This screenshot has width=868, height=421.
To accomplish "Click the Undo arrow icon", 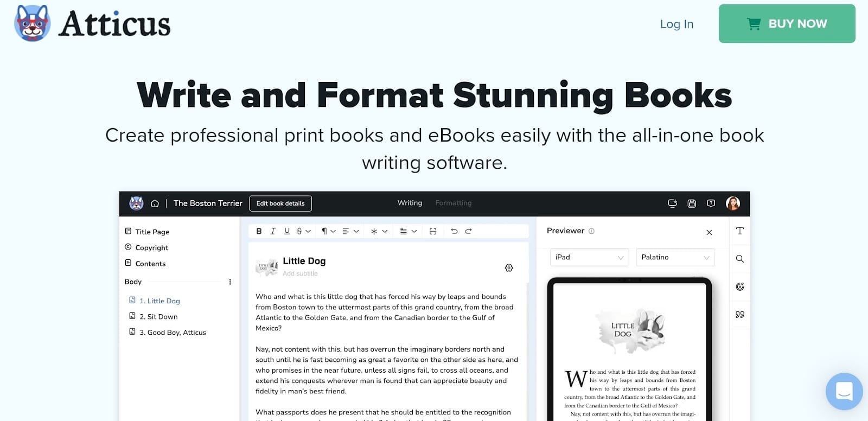I will [454, 231].
